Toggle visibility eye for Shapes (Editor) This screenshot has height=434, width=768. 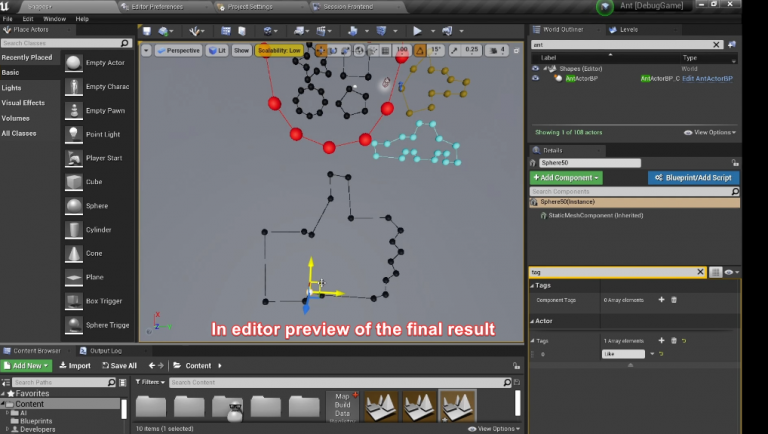[x=535, y=69]
